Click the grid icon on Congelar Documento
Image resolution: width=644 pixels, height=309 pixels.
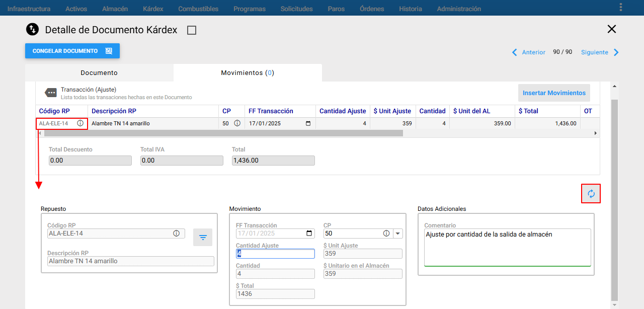[x=109, y=51]
